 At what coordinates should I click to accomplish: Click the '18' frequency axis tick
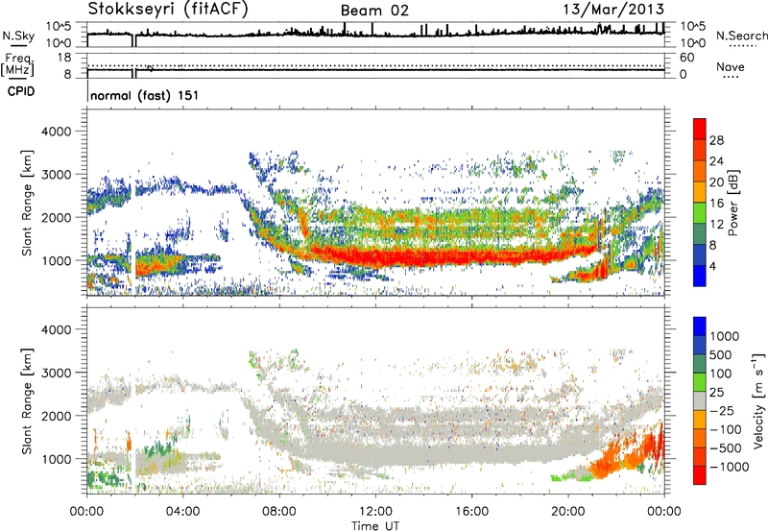(x=64, y=58)
